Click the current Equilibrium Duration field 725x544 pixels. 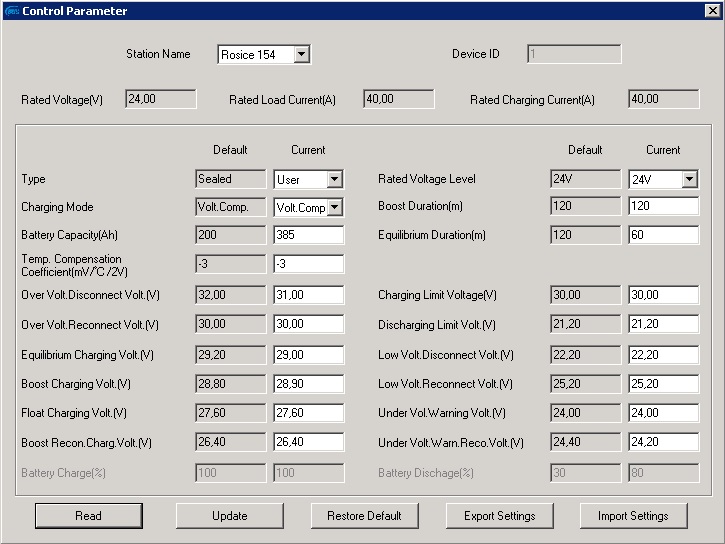tap(663, 236)
